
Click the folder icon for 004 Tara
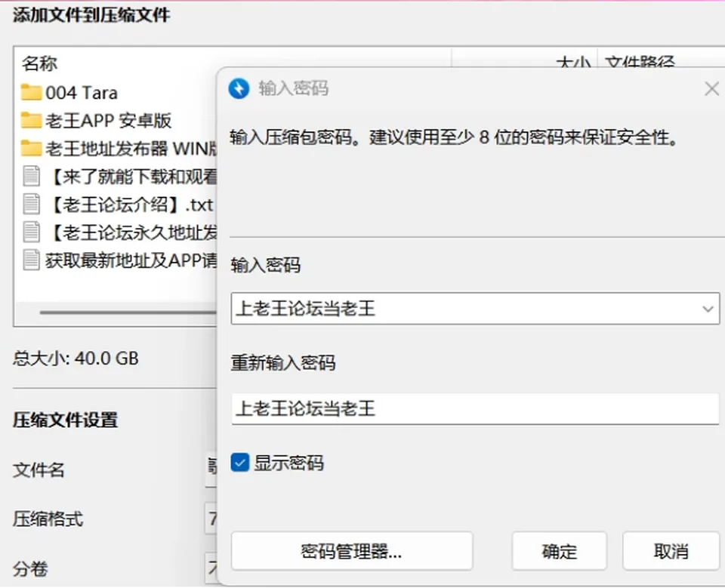(31, 92)
